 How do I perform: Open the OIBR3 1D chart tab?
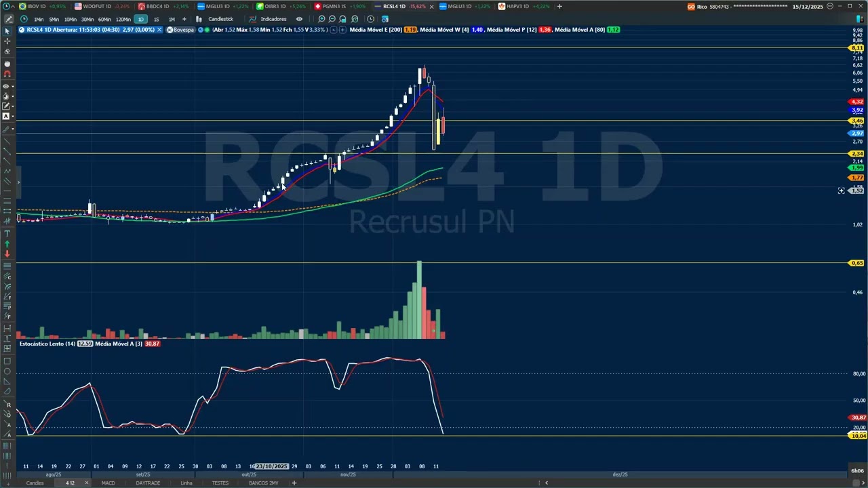coord(281,6)
